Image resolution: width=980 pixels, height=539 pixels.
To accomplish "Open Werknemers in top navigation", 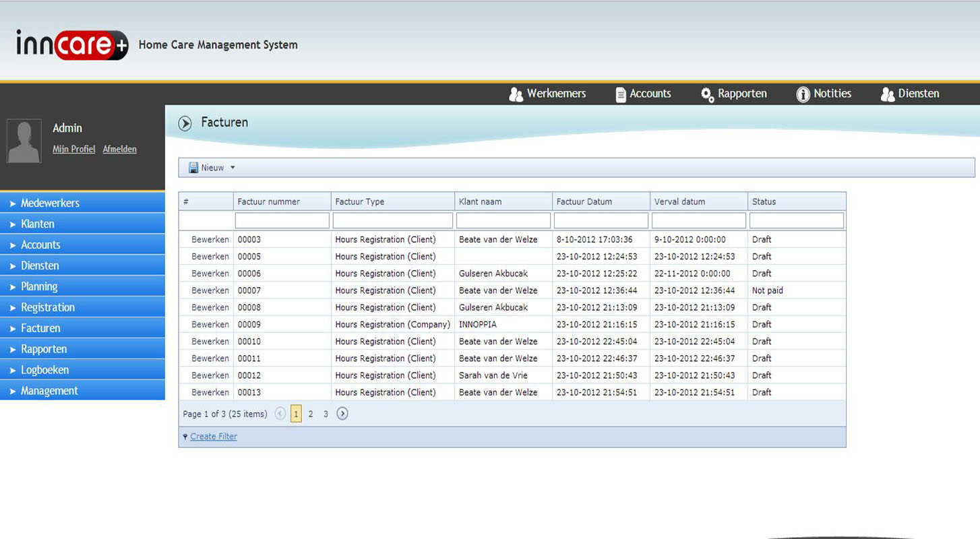I will pyautogui.click(x=556, y=94).
